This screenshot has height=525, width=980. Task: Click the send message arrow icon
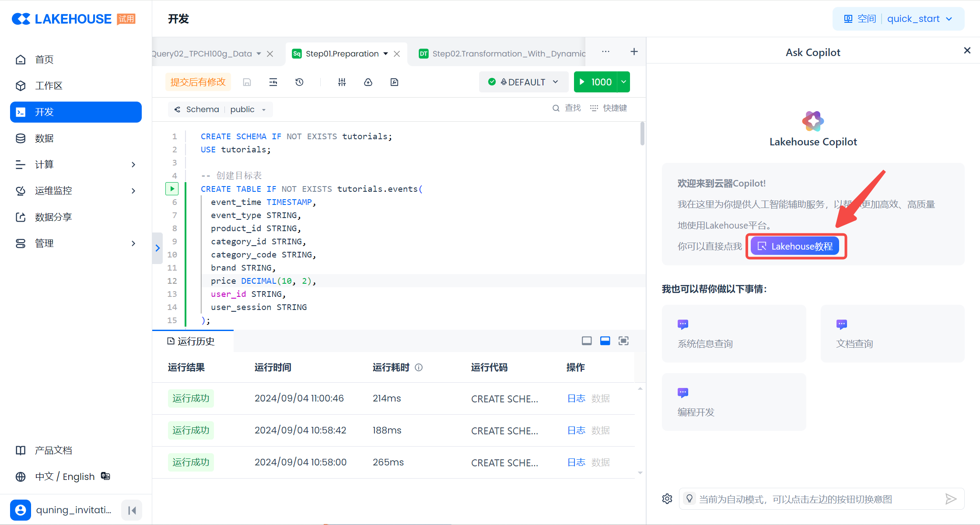(x=951, y=499)
